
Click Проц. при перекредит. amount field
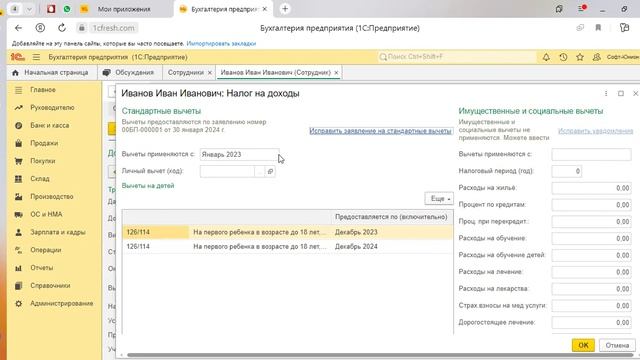tap(591, 222)
